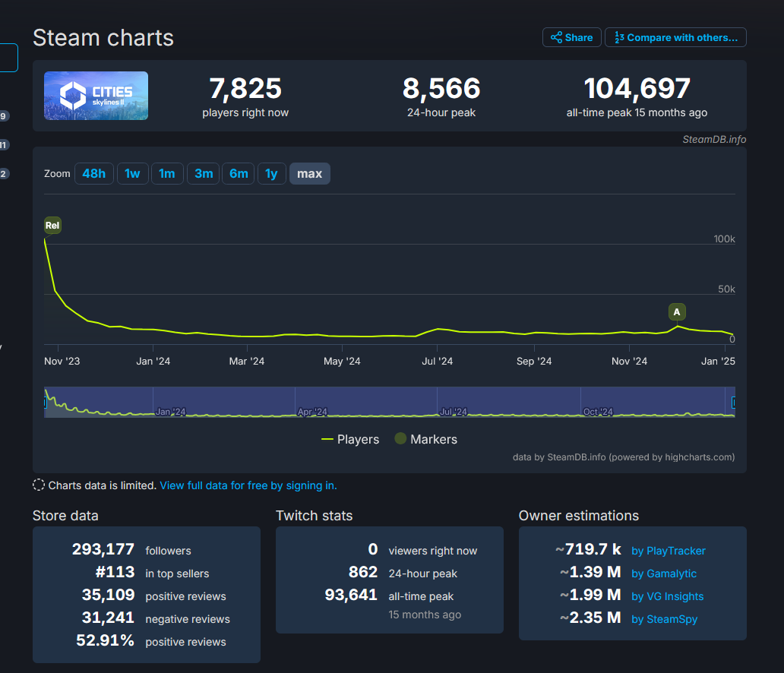Select the max zoom range
The image size is (784, 673).
click(x=309, y=174)
